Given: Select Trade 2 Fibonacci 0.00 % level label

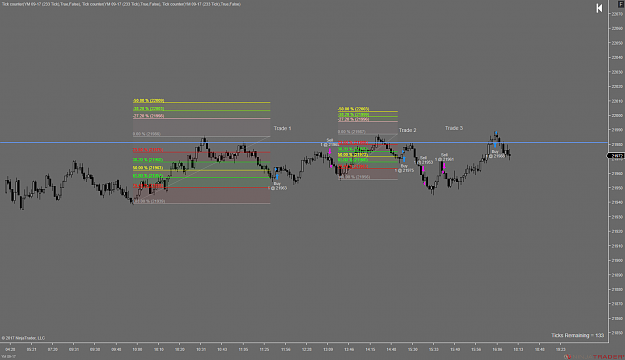Looking at the screenshot, I should (352, 132).
